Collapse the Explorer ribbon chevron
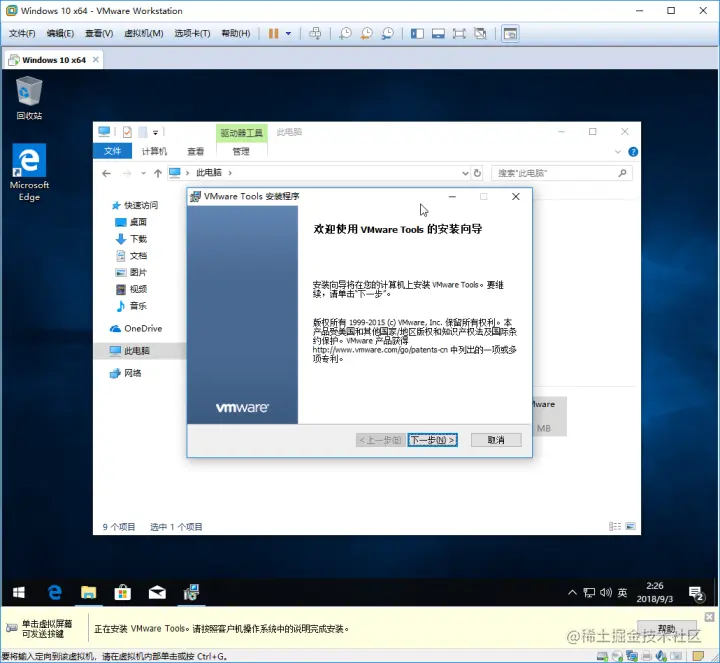Image resolution: width=720 pixels, height=663 pixels. [x=618, y=152]
